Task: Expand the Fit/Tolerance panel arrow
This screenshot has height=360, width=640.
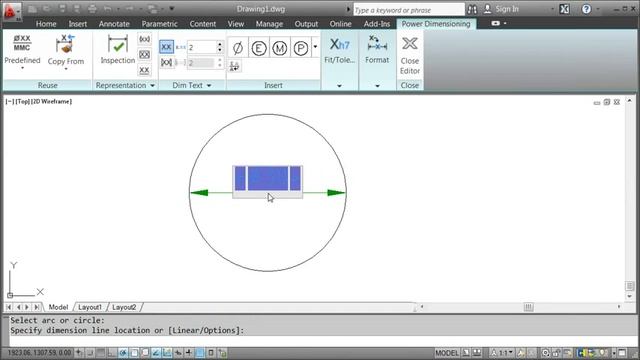Action: [x=339, y=86]
